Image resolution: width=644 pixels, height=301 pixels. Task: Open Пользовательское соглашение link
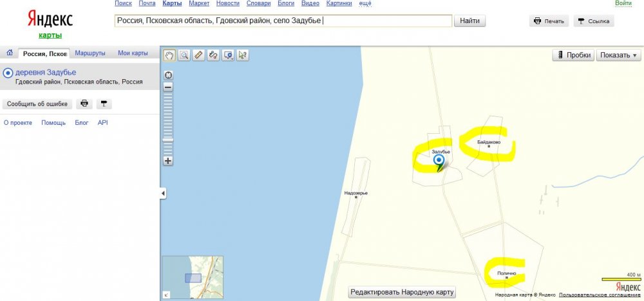coord(599,295)
